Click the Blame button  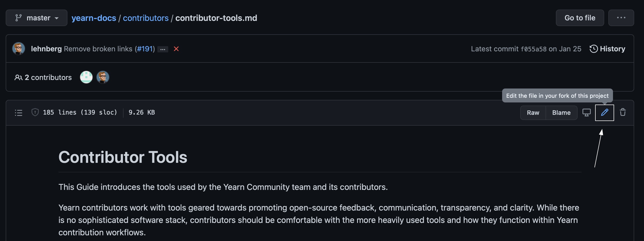561,113
